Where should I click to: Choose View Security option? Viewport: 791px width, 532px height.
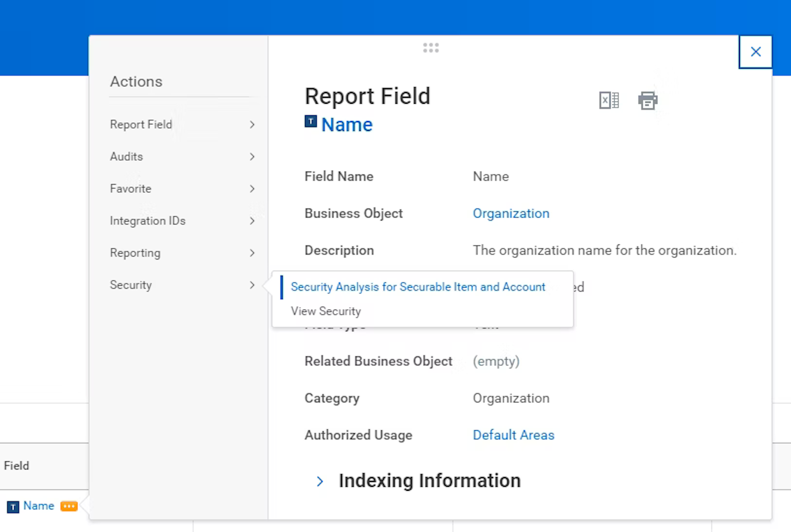point(325,311)
